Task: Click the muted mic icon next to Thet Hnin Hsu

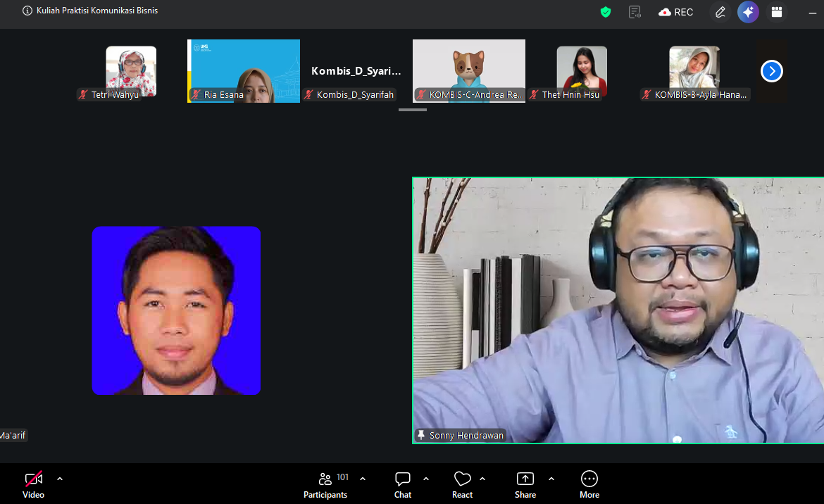Action: pos(534,94)
